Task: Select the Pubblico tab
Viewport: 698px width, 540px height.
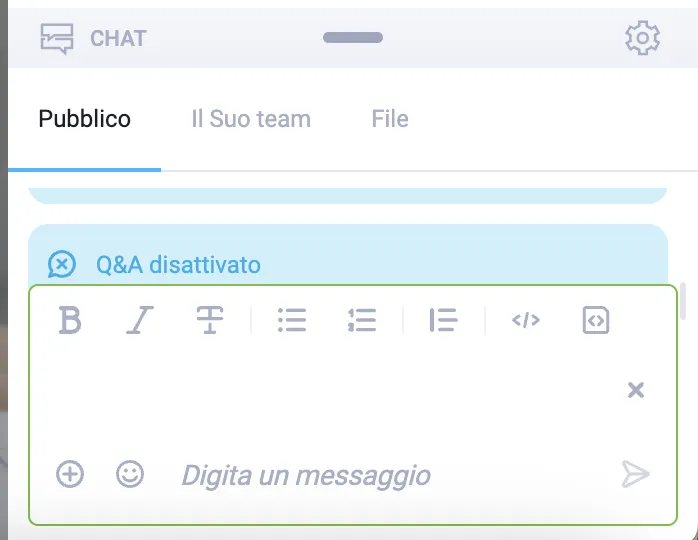Action: [x=85, y=119]
